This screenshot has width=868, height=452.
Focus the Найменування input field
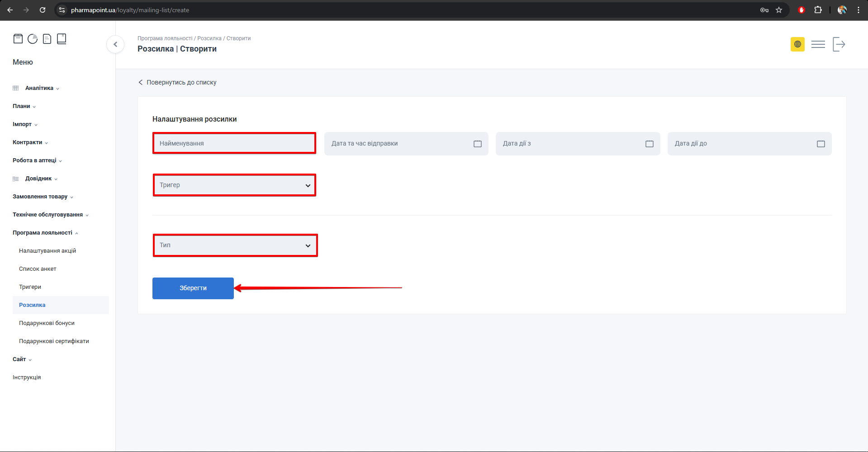coord(234,143)
